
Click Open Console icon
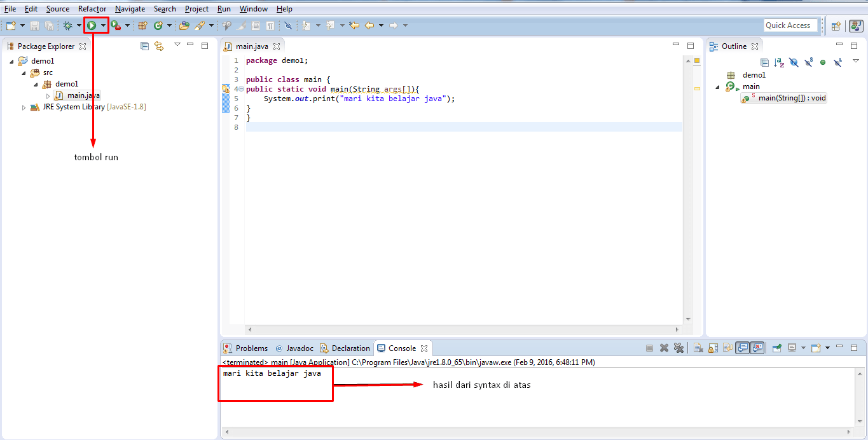coord(816,348)
